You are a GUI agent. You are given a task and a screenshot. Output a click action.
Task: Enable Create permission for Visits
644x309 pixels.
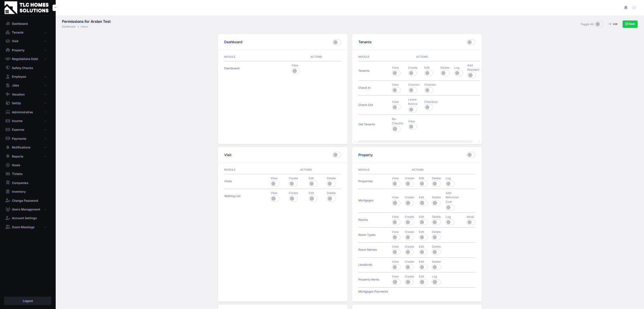tap(293, 184)
